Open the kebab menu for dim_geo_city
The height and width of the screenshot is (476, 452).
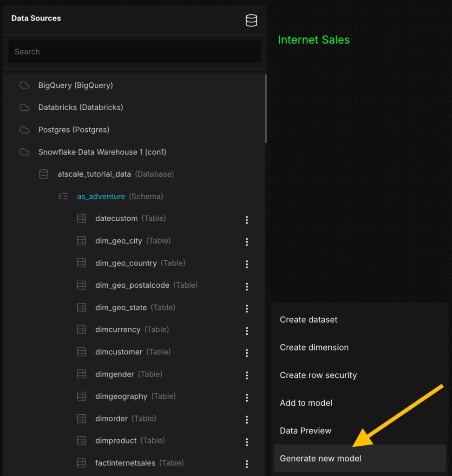tap(247, 242)
